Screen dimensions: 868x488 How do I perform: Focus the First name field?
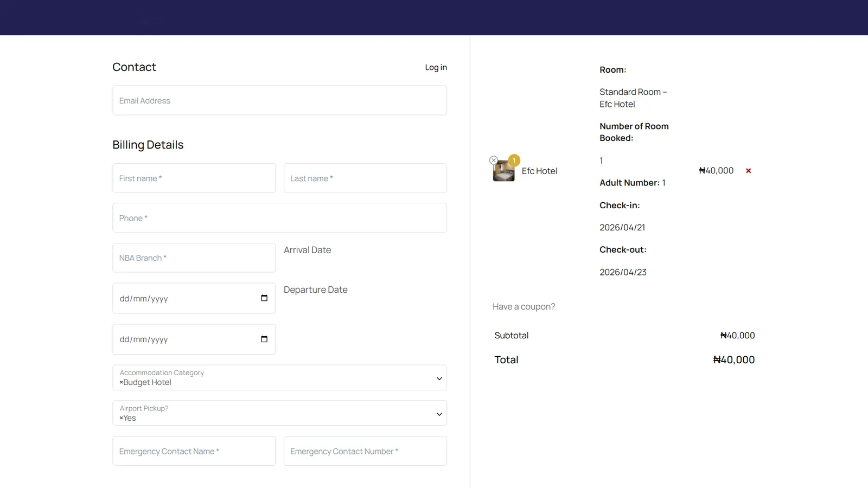(194, 178)
